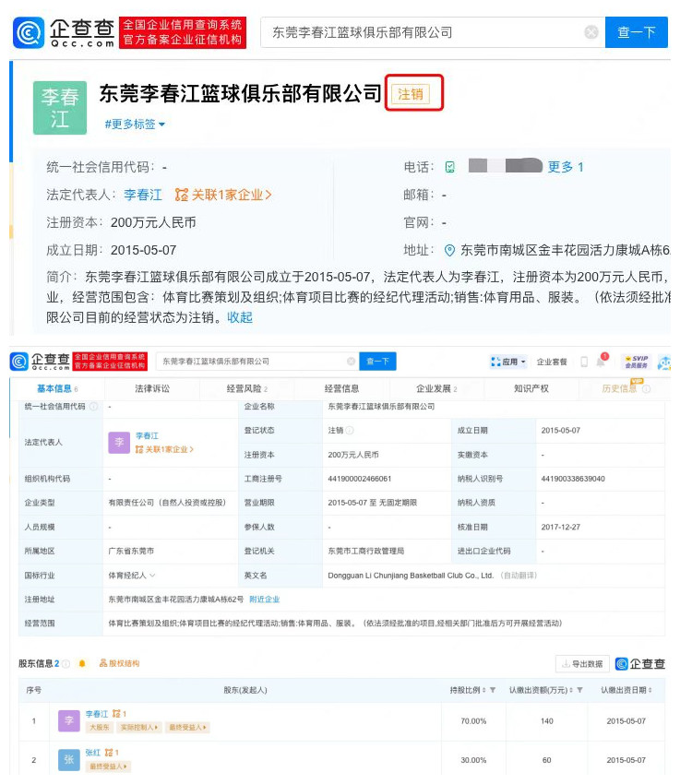
Task: Click 关联1家企业 under 李春江 in the table
Action: click(164, 449)
